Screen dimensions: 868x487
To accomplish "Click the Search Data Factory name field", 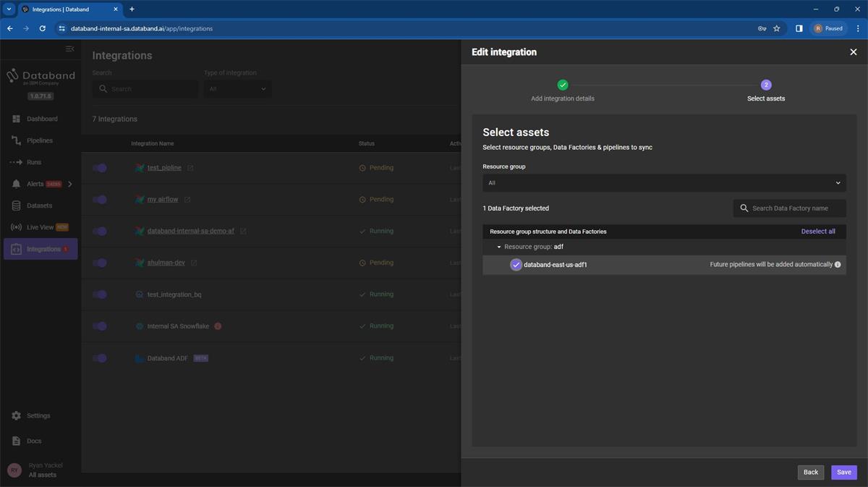I will (x=788, y=208).
